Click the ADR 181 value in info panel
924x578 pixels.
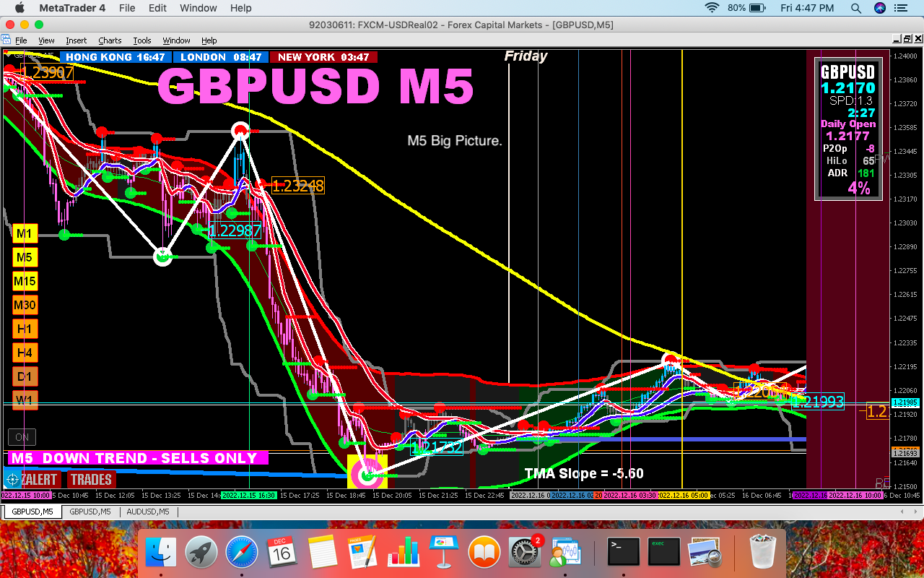865,173
